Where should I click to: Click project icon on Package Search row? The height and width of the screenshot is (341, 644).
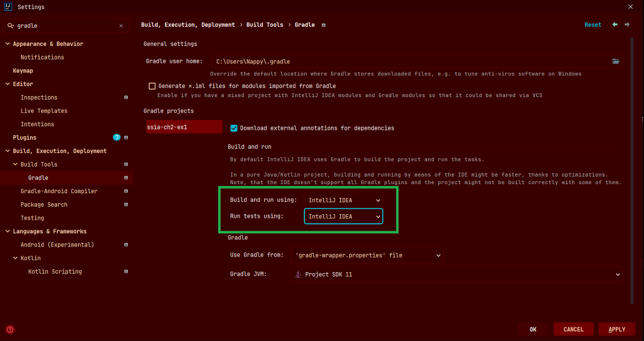(126, 205)
